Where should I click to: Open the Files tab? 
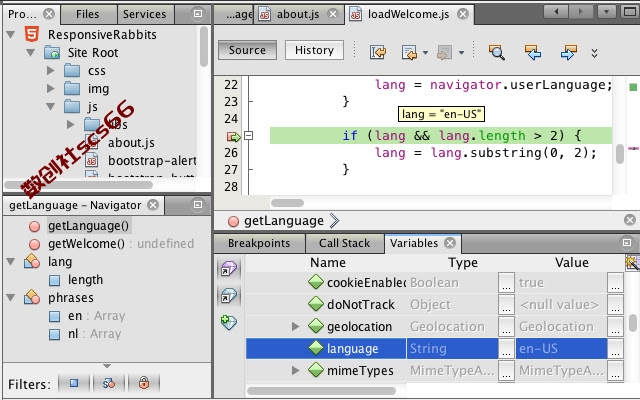(88, 14)
